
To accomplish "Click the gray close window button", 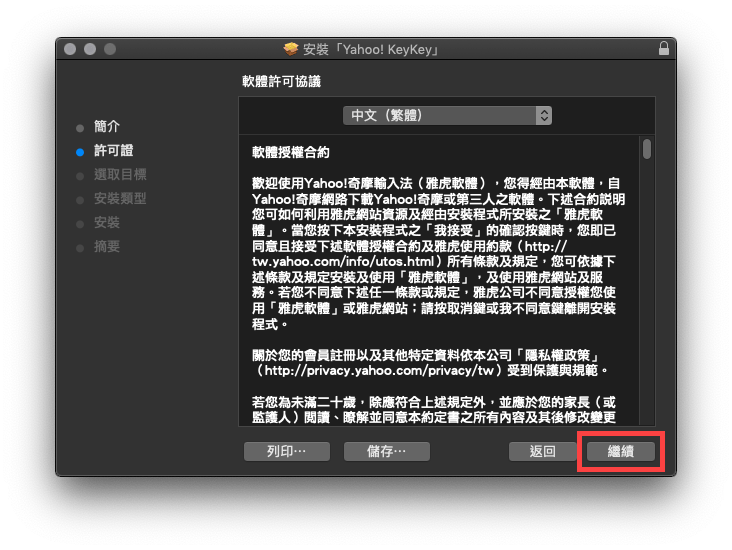I will coord(70,49).
